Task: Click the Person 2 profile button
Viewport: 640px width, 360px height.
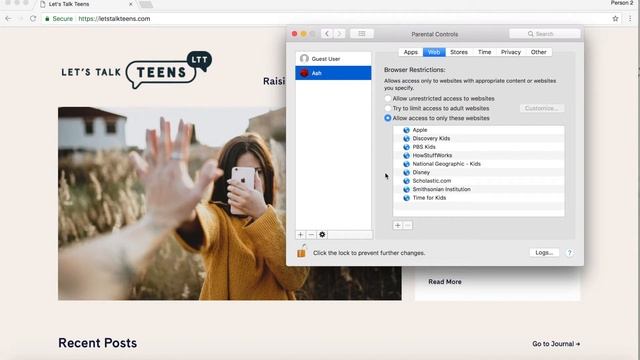Action: [622, 3]
